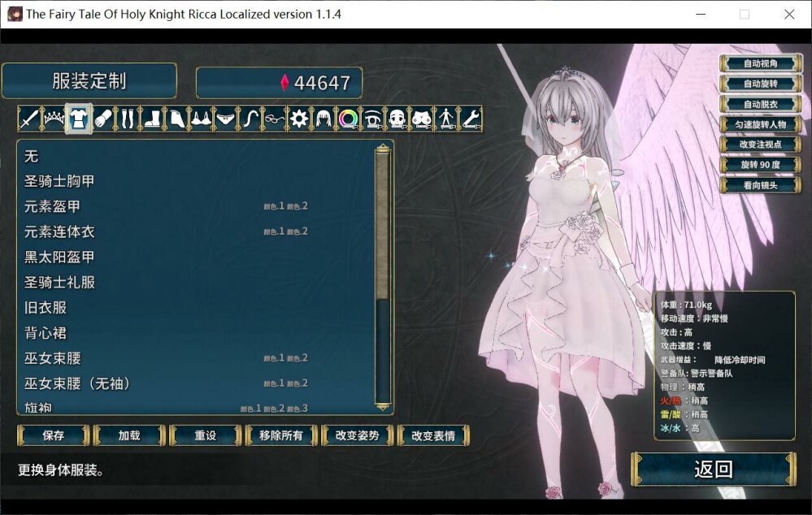Select 巫女束腰（无袖）in the list
812x515 pixels.
[x=197, y=383]
